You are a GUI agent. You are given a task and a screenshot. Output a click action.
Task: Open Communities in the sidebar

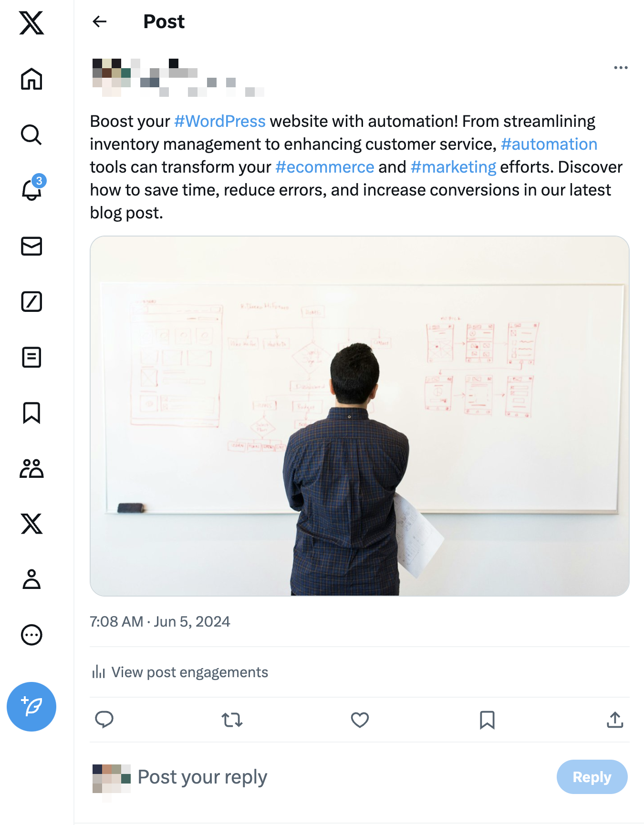point(31,468)
